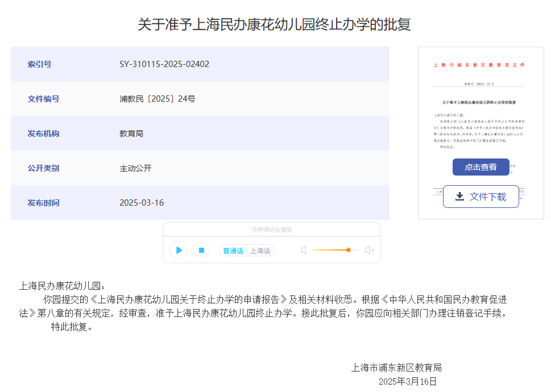
Task: Click the 特此批复 line in the body
Action: pos(72,327)
